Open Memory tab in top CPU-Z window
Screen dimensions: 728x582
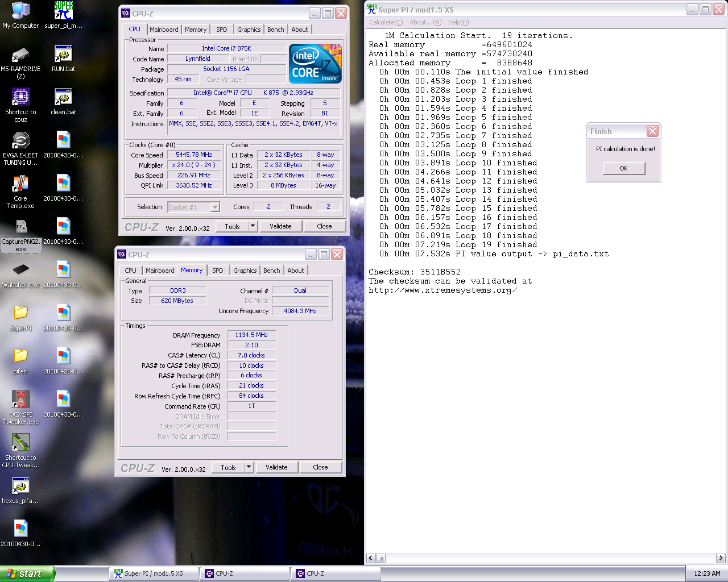pyautogui.click(x=196, y=30)
